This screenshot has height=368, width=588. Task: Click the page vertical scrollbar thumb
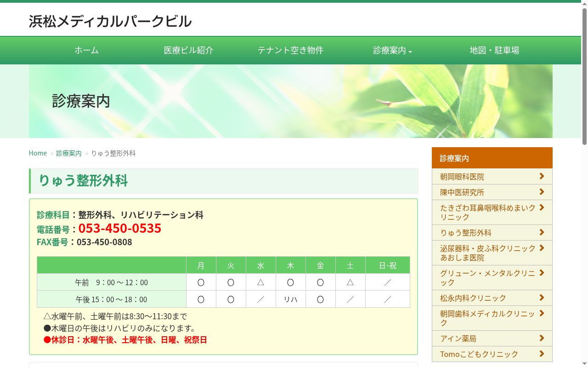pos(584,76)
